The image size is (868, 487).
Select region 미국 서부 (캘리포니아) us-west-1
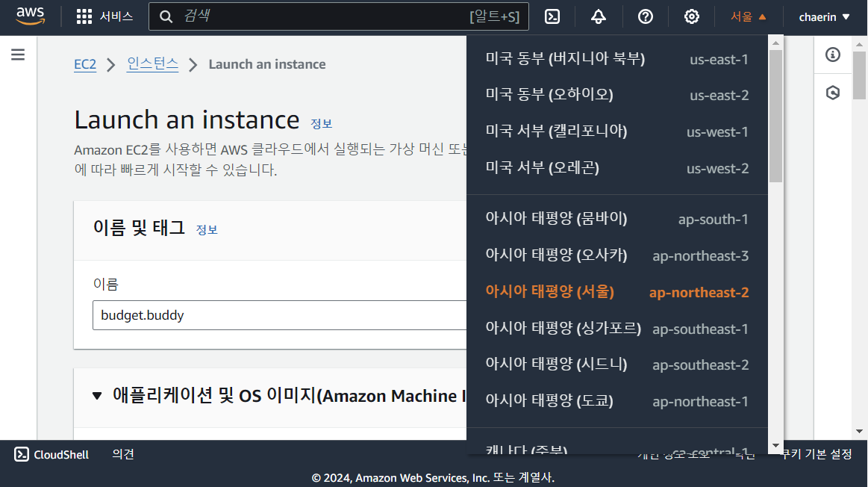616,131
